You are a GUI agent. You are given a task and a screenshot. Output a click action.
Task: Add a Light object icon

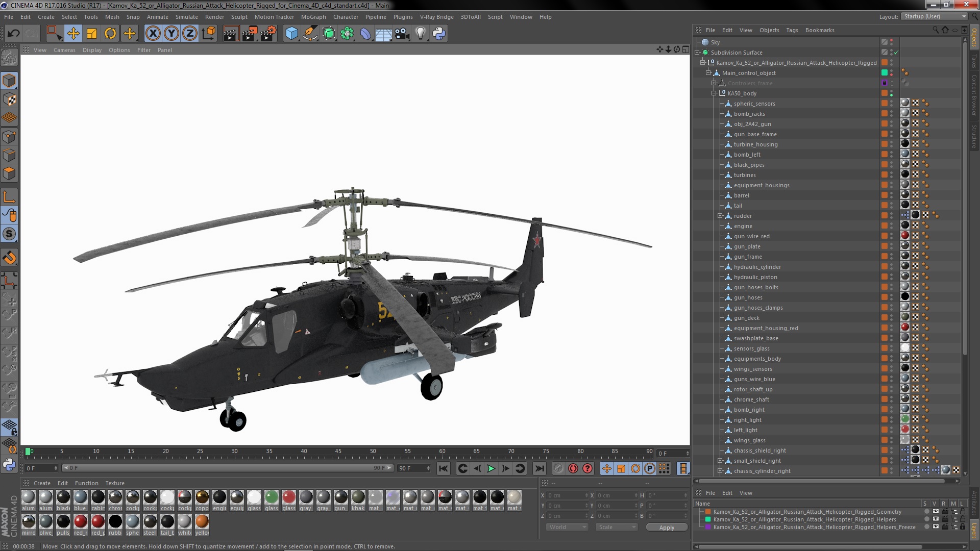coord(421,34)
